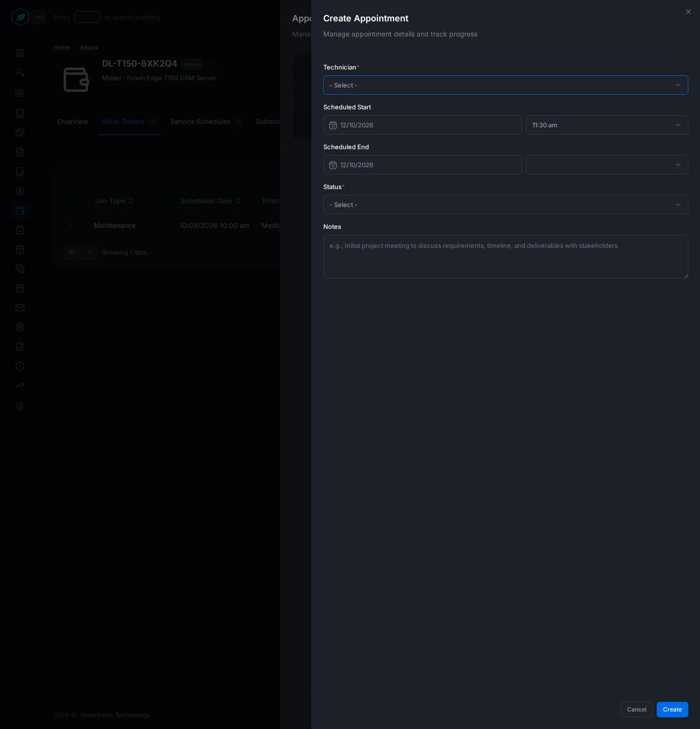This screenshot has width=700, height=729.
Task: Open the contact card icon in sidebar
Action: pyautogui.click(x=20, y=93)
